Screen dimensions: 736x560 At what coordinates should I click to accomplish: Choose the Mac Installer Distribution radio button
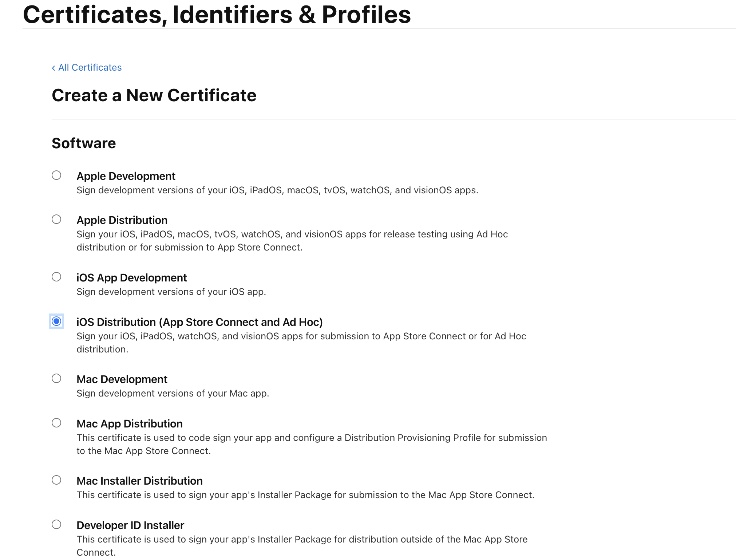click(56, 480)
